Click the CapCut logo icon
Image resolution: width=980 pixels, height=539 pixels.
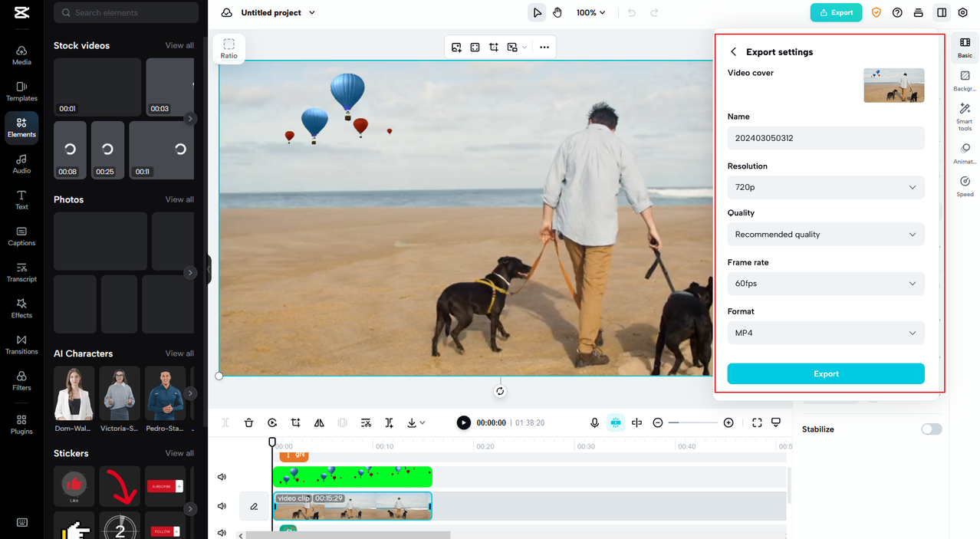click(21, 12)
